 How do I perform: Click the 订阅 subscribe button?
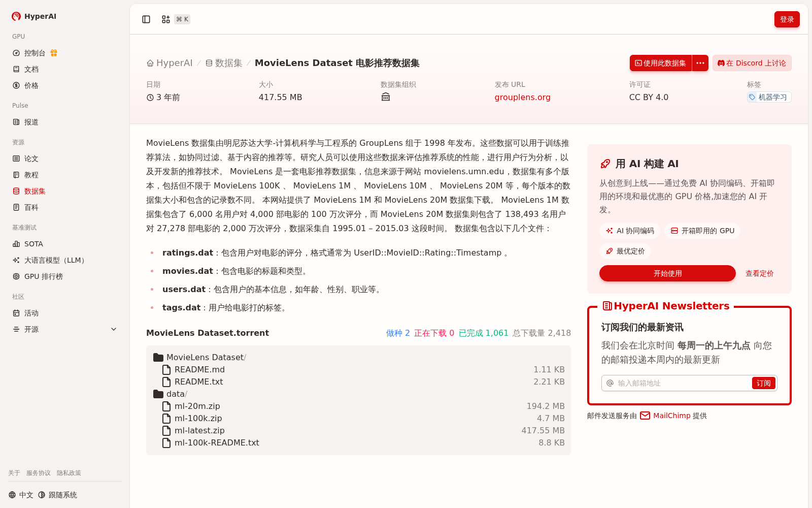coord(764,383)
